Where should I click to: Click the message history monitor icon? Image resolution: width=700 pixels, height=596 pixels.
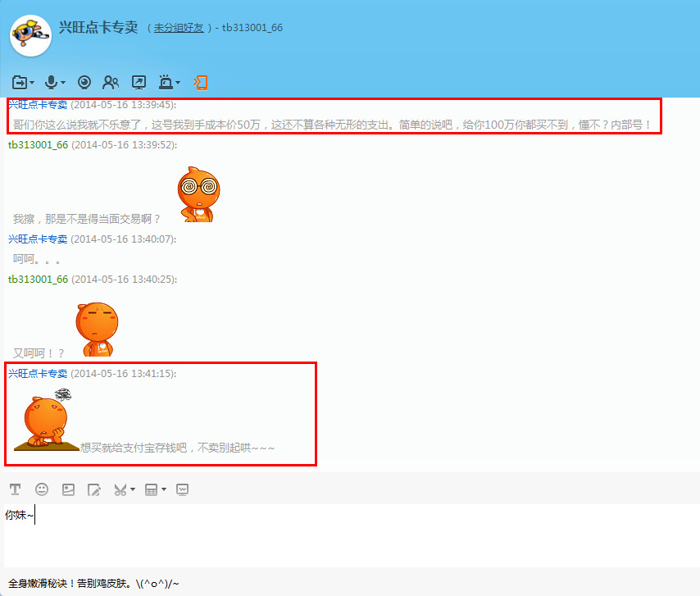click(182, 489)
